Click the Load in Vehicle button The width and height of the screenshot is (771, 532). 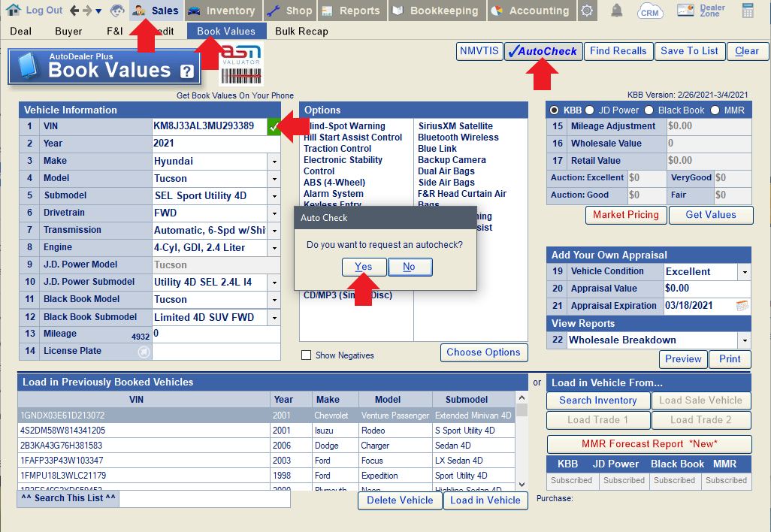pyautogui.click(x=485, y=500)
